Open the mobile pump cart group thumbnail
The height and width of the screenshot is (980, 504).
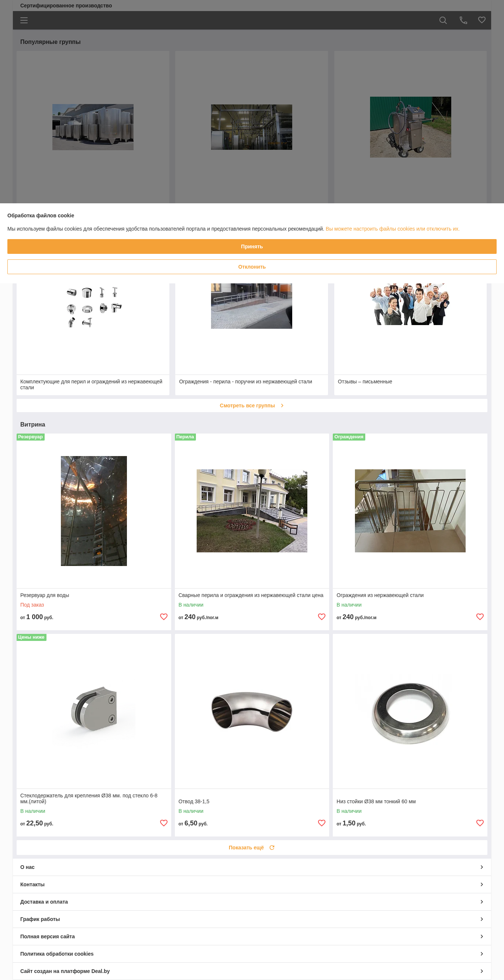[410, 127]
